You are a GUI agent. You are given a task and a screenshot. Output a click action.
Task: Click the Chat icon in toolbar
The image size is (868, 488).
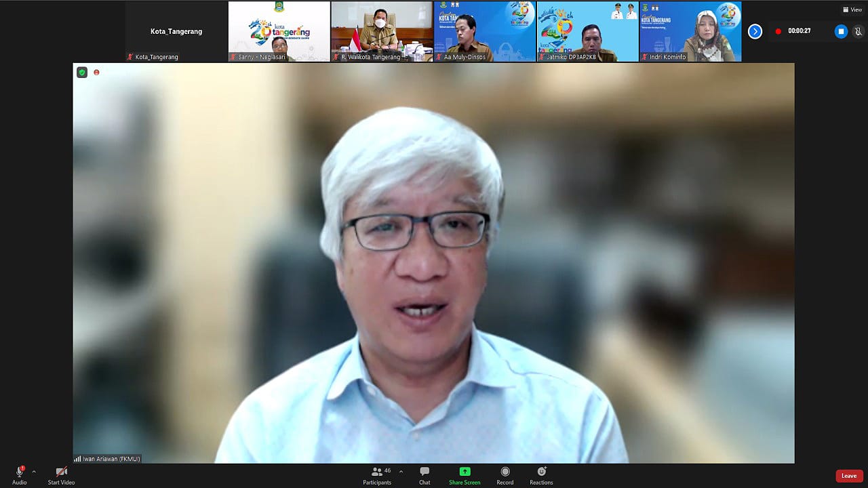425,472
